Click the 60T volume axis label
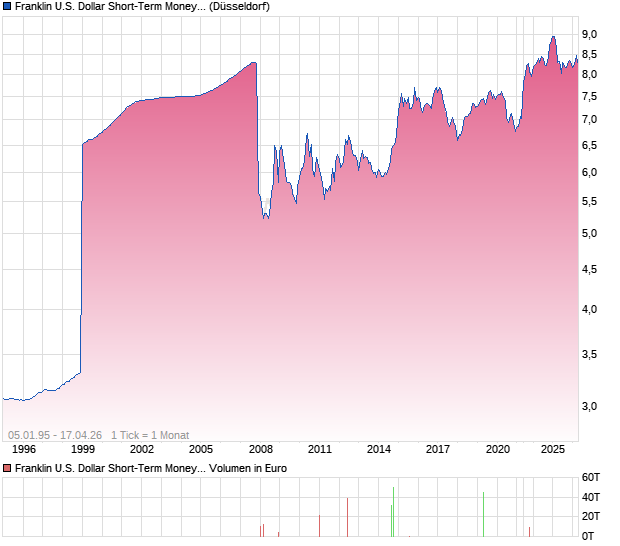Viewport: 620px width, 546px height. (x=591, y=477)
